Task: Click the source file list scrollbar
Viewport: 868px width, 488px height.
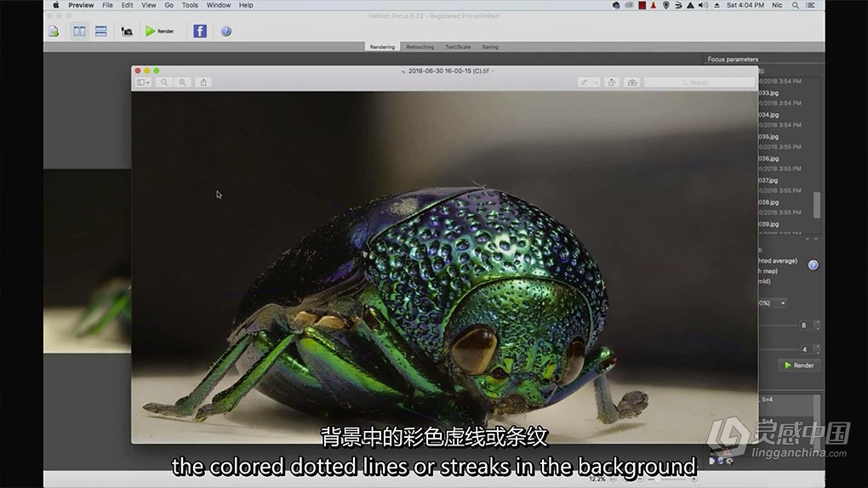Action: (817, 205)
